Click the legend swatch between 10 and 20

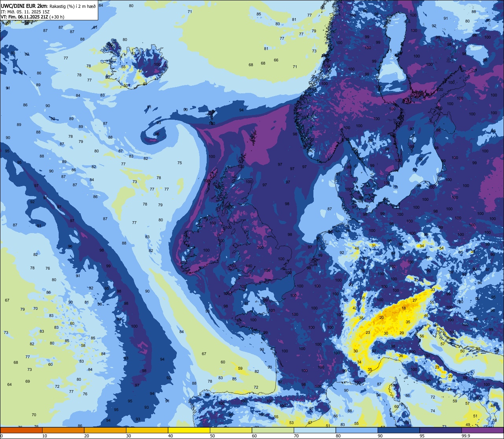pos(63,430)
